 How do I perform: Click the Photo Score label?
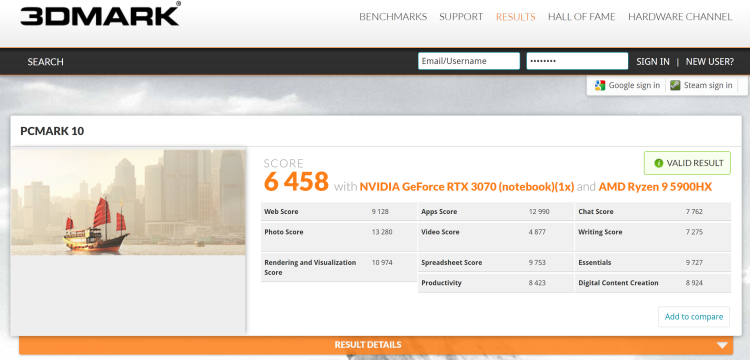(x=284, y=232)
